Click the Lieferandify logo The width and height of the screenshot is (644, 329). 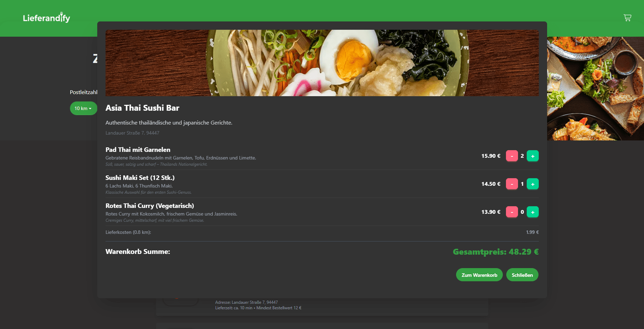[46, 18]
